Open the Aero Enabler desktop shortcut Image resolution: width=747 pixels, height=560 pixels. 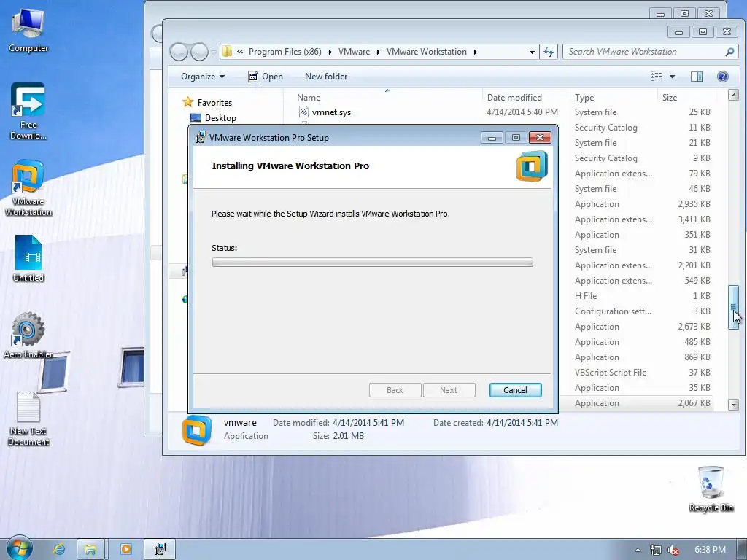point(28,335)
